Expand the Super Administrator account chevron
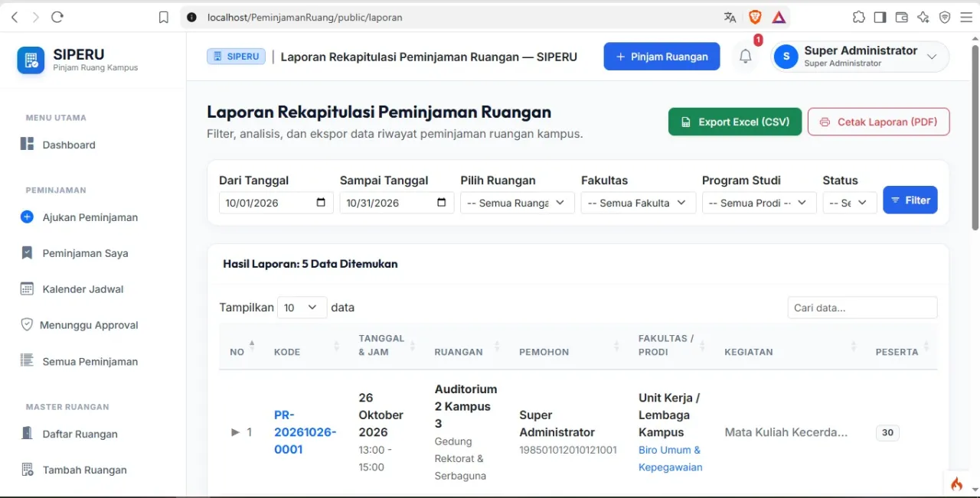 (x=932, y=57)
